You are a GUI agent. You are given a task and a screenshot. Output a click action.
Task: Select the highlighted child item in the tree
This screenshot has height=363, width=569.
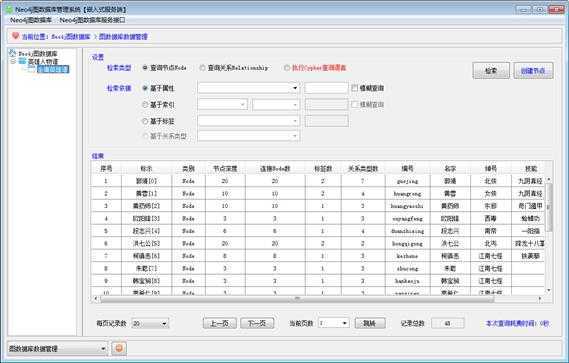(x=53, y=69)
